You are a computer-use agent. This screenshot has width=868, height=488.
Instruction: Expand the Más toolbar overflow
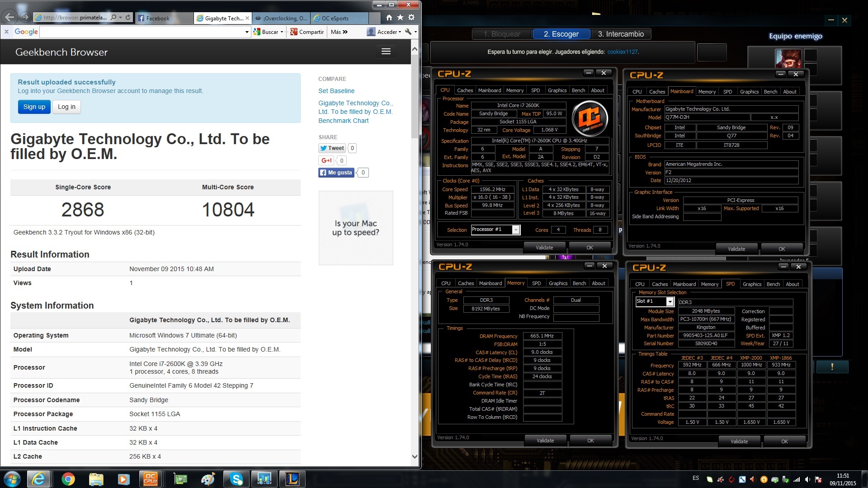[340, 32]
